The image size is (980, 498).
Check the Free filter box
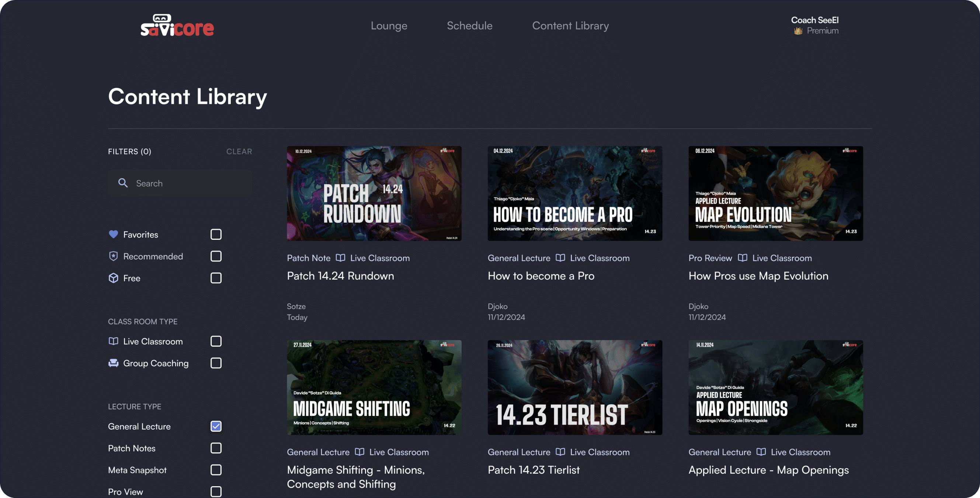point(216,278)
